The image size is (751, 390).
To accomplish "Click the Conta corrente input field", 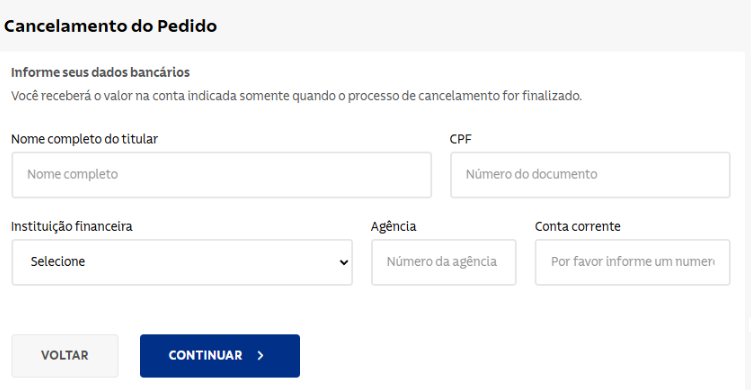I will [x=632, y=263].
